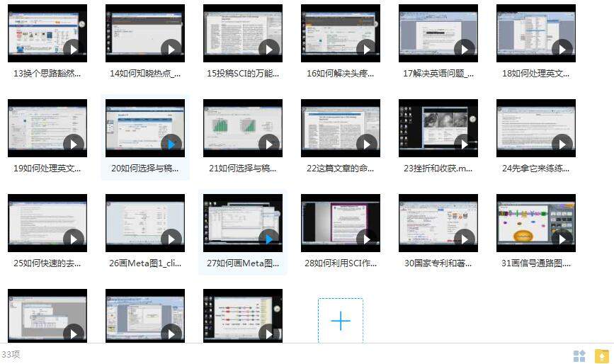Select file name 16如何解决头疼...
Viewport: 614px width, 364px height.
tap(340, 73)
